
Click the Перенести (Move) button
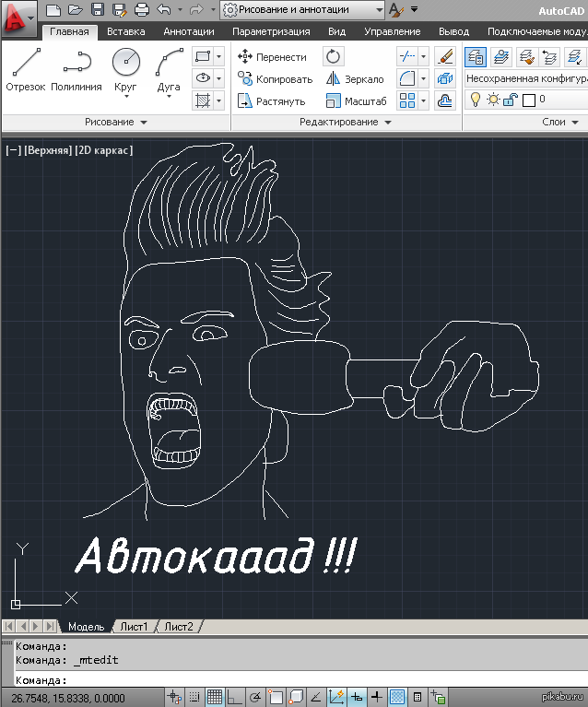point(273,57)
